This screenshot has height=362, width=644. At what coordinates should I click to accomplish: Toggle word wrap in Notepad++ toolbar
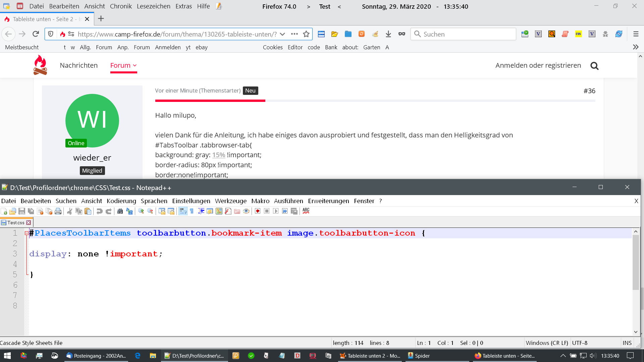click(183, 211)
